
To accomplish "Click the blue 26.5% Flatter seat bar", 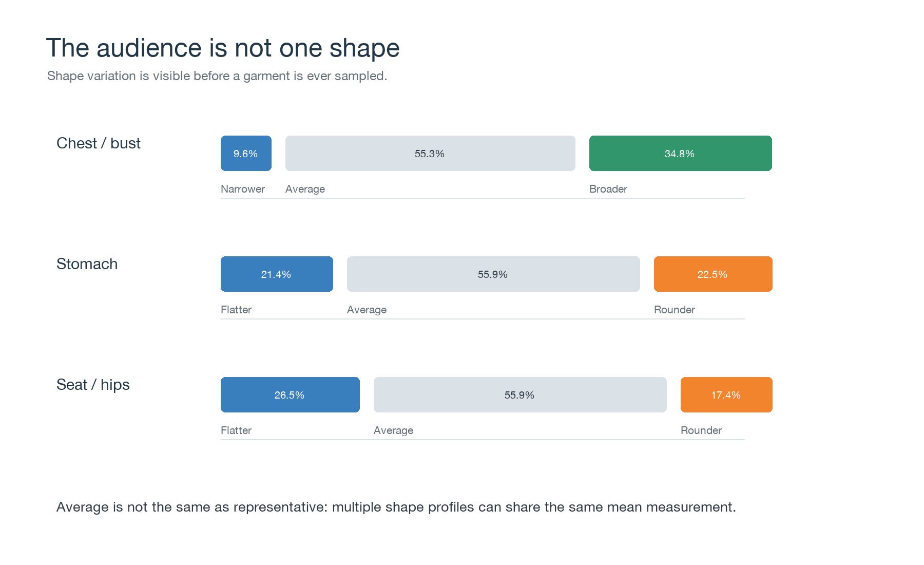I will [290, 394].
